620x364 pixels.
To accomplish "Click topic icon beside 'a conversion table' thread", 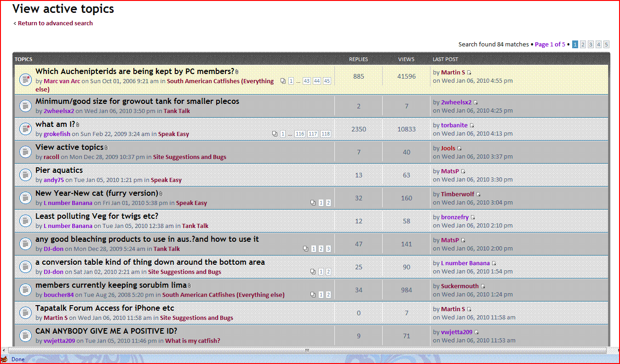I will tap(25, 267).
